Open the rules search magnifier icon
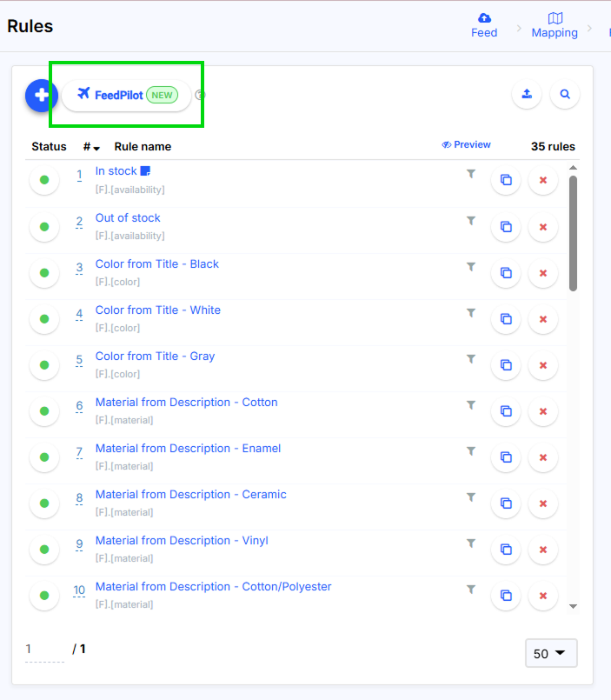Image resolution: width=611 pixels, height=700 pixels. click(565, 95)
